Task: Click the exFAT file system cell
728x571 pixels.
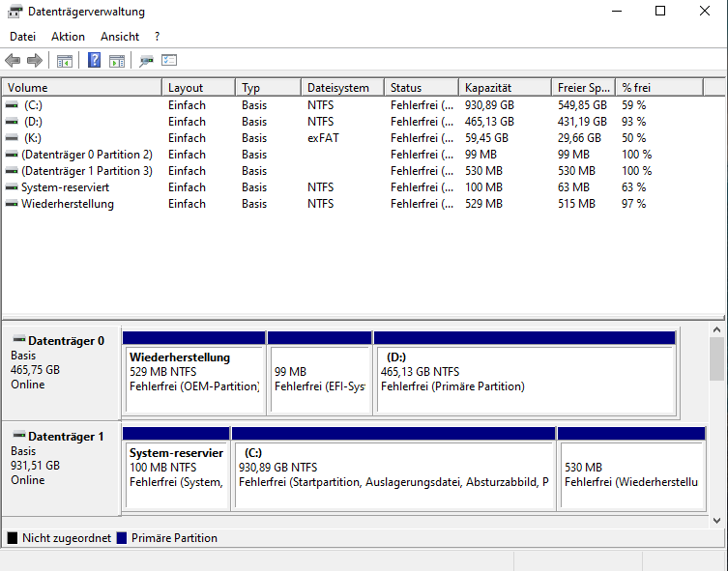Action: pyautogui.click(x=323, y=138)
